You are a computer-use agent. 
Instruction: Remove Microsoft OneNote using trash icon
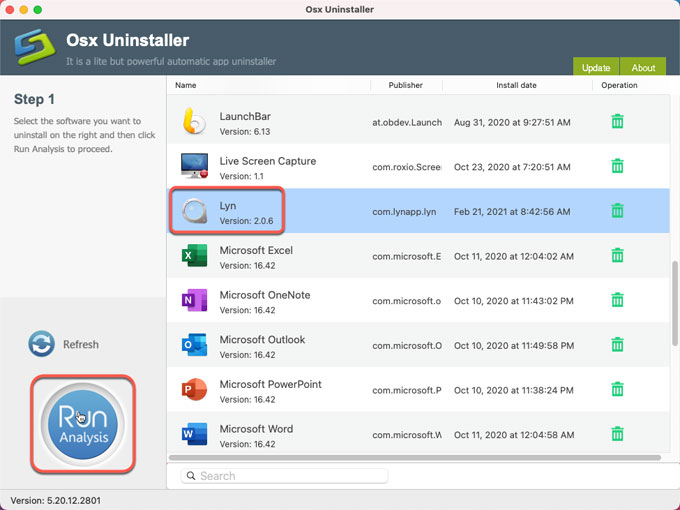point(617,300)
